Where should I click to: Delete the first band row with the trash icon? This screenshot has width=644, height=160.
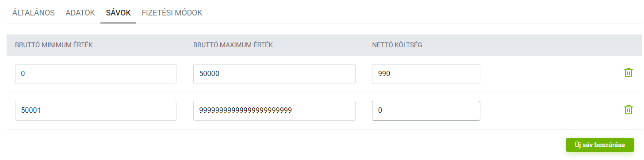[x=628, y=73]
